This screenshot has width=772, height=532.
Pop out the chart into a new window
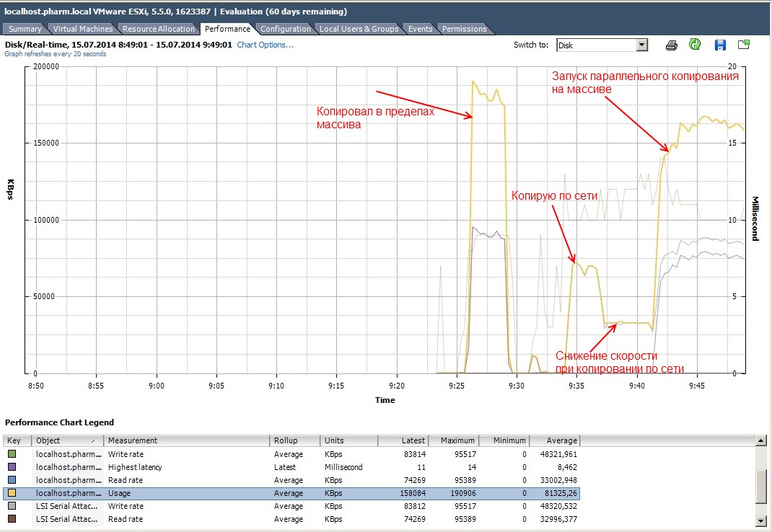click(744, 45)
